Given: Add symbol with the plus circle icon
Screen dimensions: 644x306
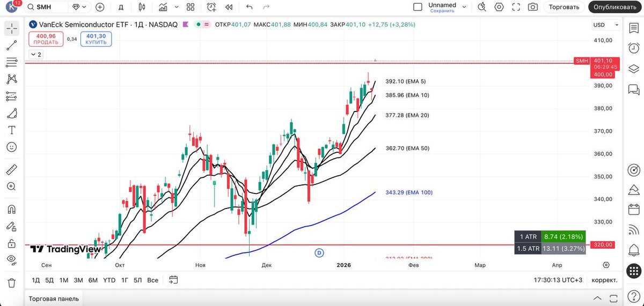Looking at the screenshot, I should tap(100, 7).
